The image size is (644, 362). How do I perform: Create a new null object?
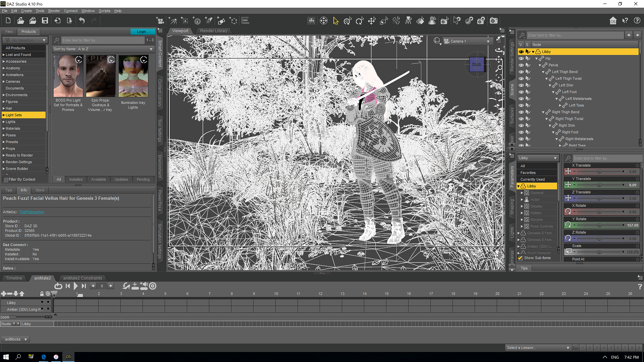pos(233,21)
